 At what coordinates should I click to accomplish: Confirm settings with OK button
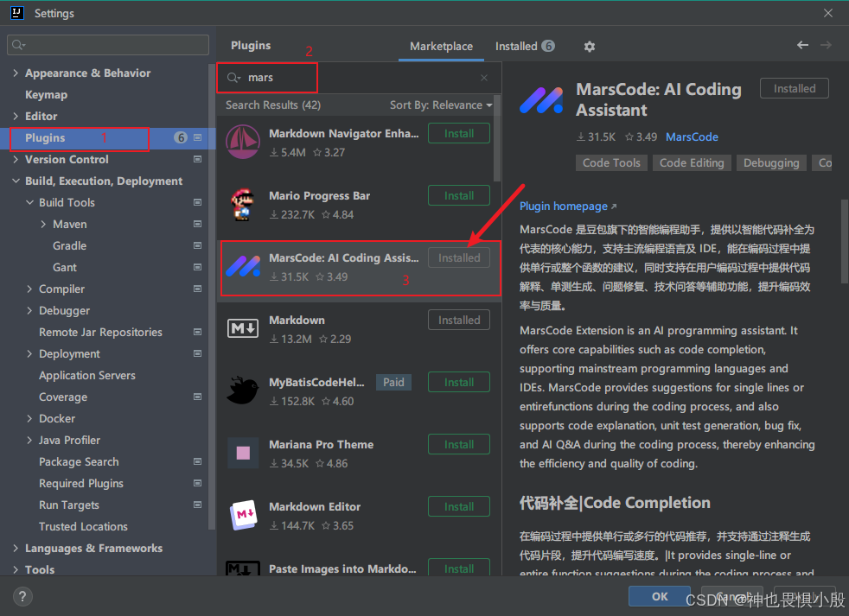point(660,596)
